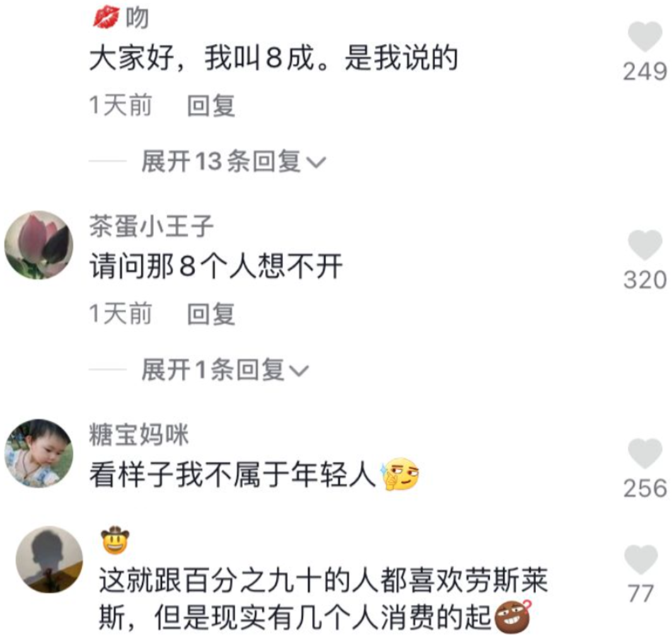Tap the thinking smirk emoji in comment

(399, 474)
